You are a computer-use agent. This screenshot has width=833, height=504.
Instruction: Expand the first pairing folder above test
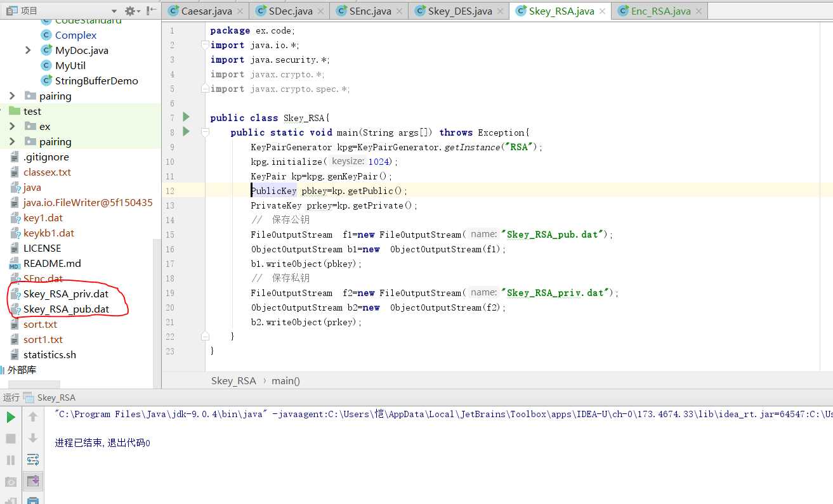(12, 96)
